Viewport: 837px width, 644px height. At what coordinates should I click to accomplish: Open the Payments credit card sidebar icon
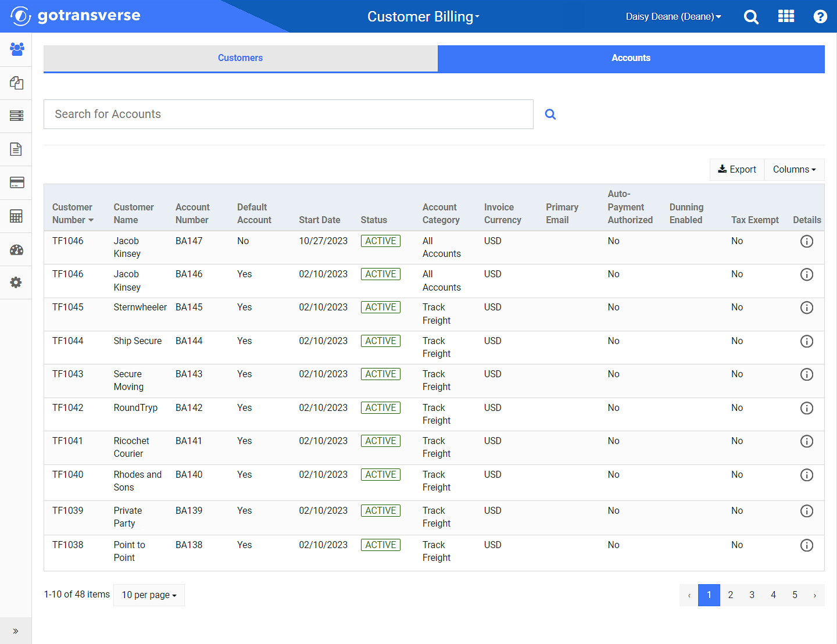click(16, 183)
